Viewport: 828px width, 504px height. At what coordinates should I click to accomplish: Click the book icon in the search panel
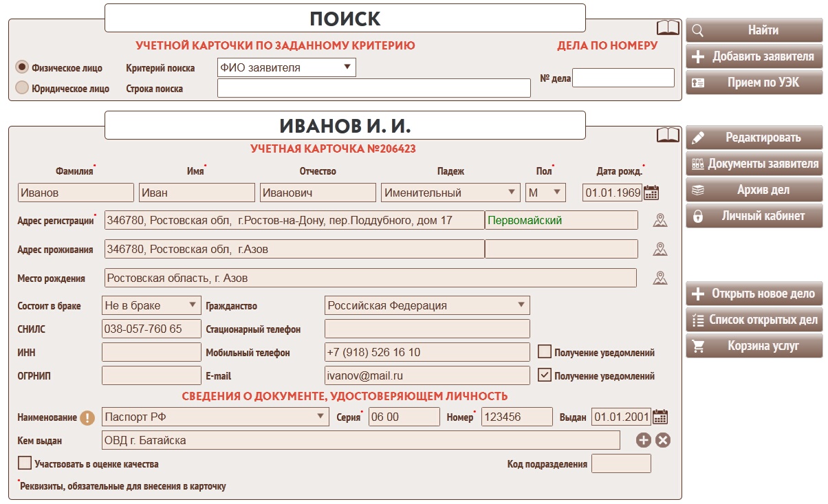(668, 28)
